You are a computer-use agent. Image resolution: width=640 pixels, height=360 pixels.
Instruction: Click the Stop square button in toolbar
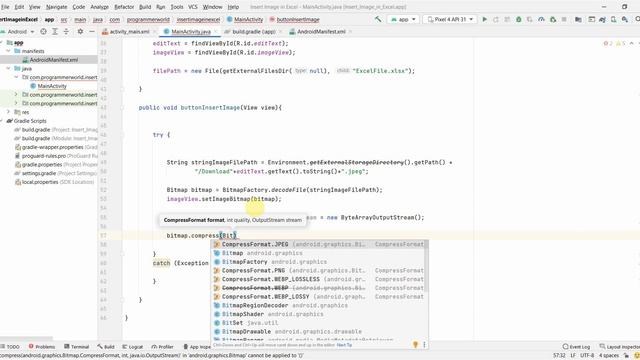564,19
